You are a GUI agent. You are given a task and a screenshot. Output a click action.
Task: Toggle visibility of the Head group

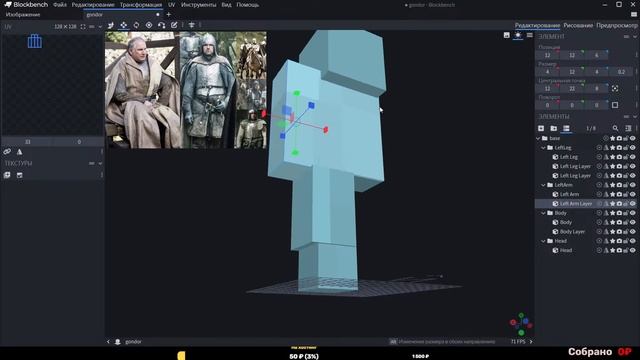tap(633, 241)
